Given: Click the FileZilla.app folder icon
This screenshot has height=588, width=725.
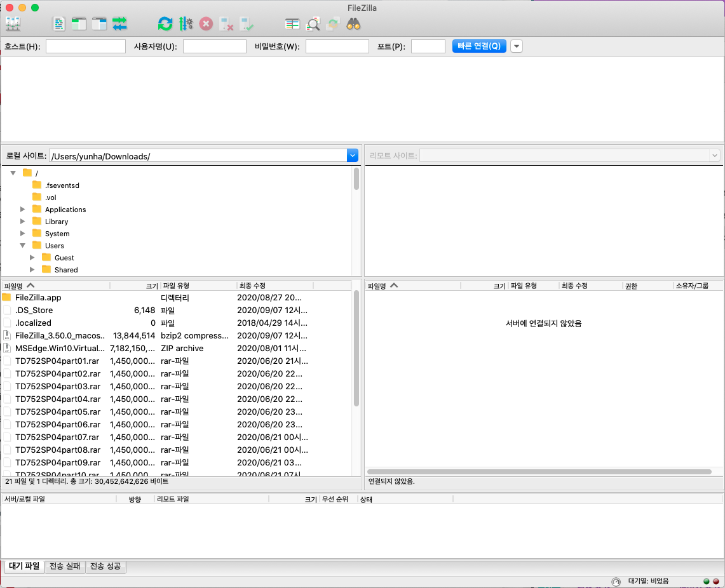Looking at the screenshot, I should [6, 297].
